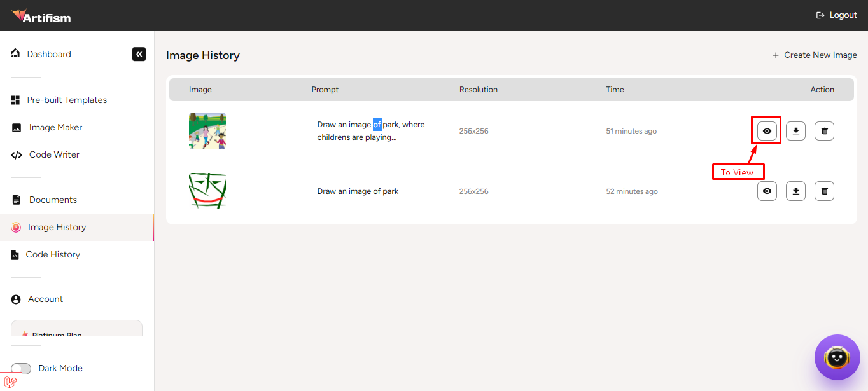Open Account settings in sidebar
The width and height of the screenshot is (868, 391).
click(x=45, y=299)
